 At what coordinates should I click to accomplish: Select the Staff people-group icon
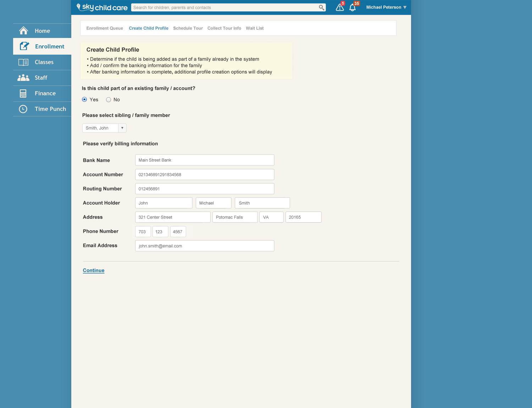coord(23,78)
